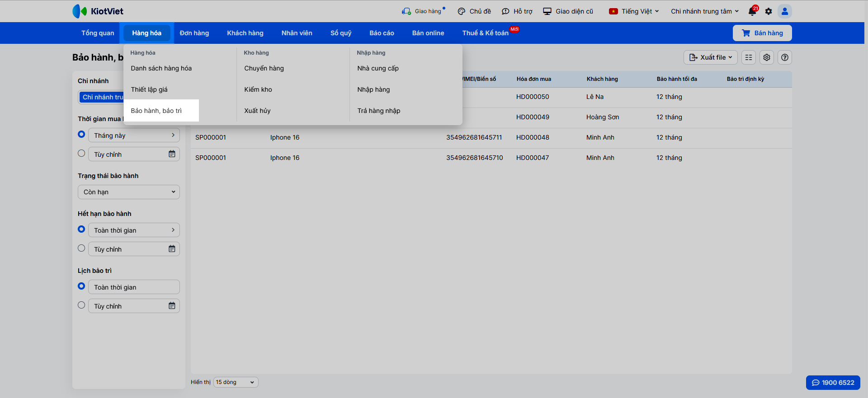This screenshot has height=398, width=868.
Task: Click the Tùy chỉnh date field under Thời gian mua
Action: click(x=134, y=154)
